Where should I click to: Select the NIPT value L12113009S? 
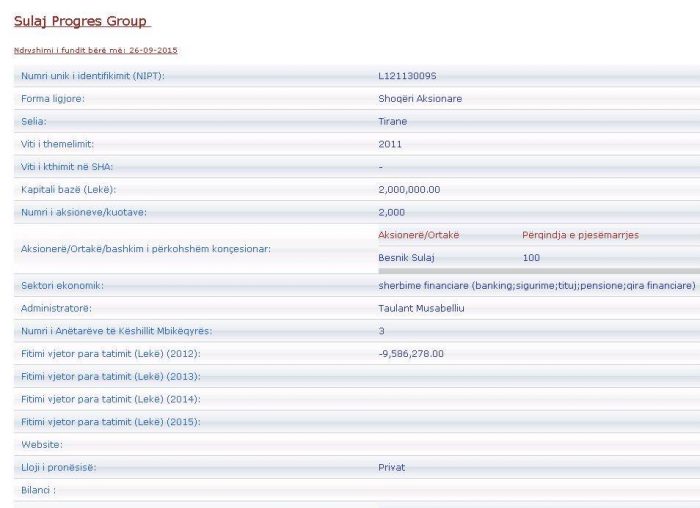pyautogui.click(x=407, y=76)
